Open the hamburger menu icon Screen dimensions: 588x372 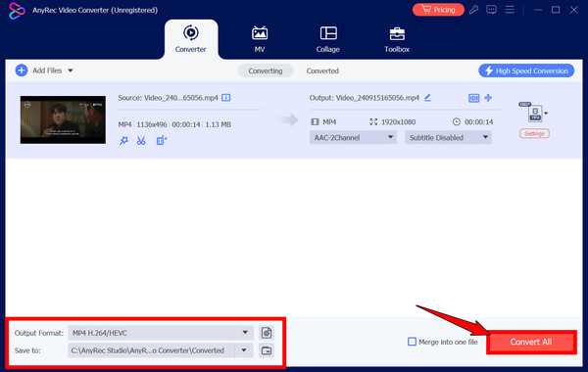point(510,10)
